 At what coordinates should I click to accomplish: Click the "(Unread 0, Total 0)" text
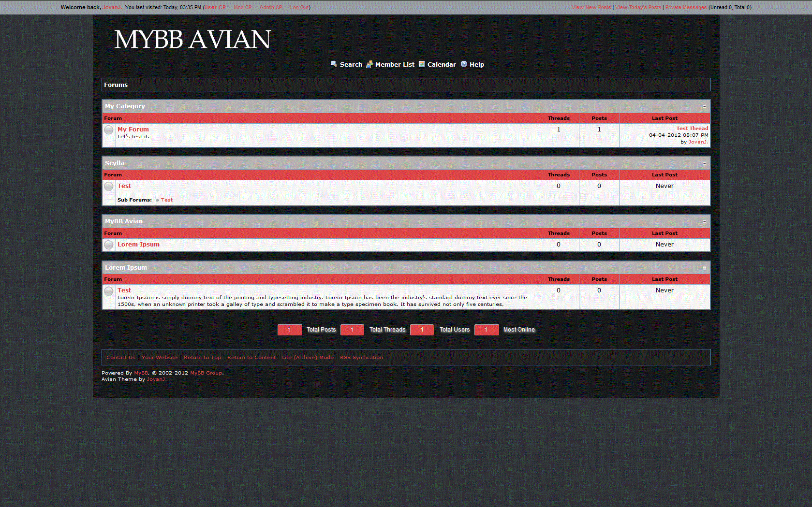[x=730, y=7]
